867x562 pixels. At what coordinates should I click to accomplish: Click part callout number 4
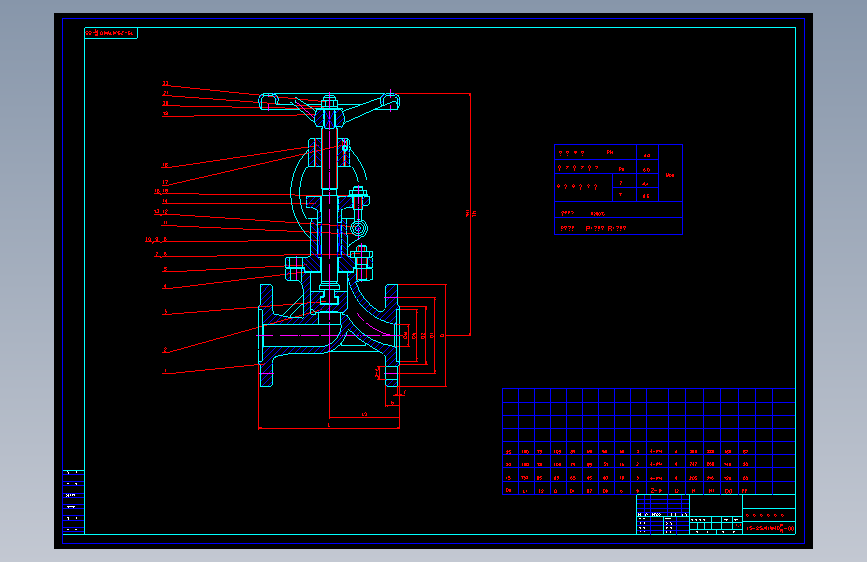165,287
